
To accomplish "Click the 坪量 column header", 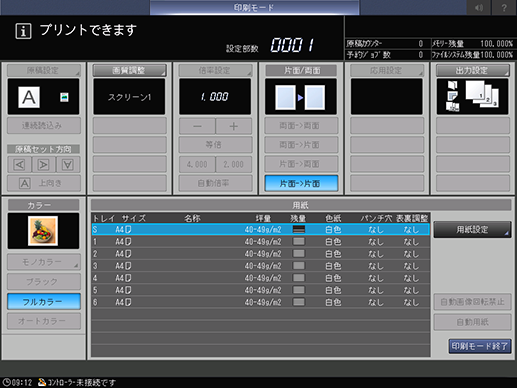I will pyautogui.click(x=263, y=218).
